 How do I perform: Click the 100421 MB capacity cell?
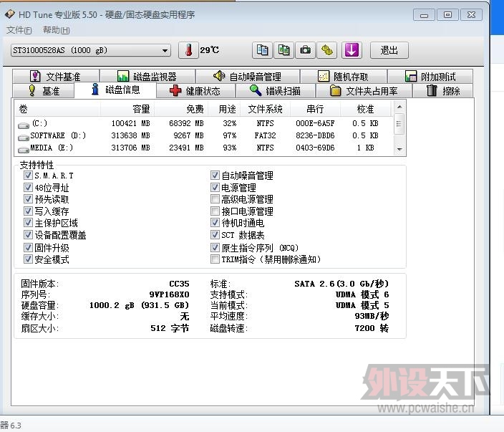[x=130, y=123]
